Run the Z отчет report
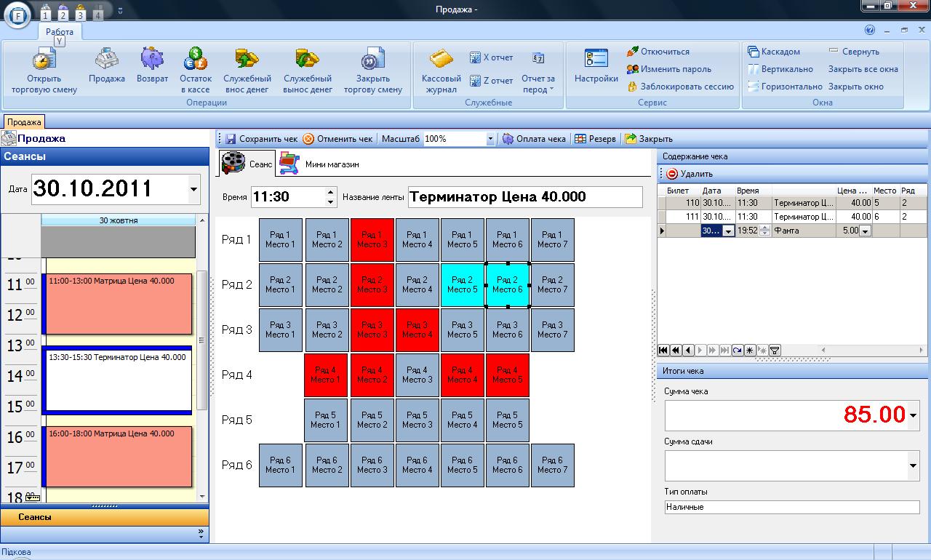 491,81
